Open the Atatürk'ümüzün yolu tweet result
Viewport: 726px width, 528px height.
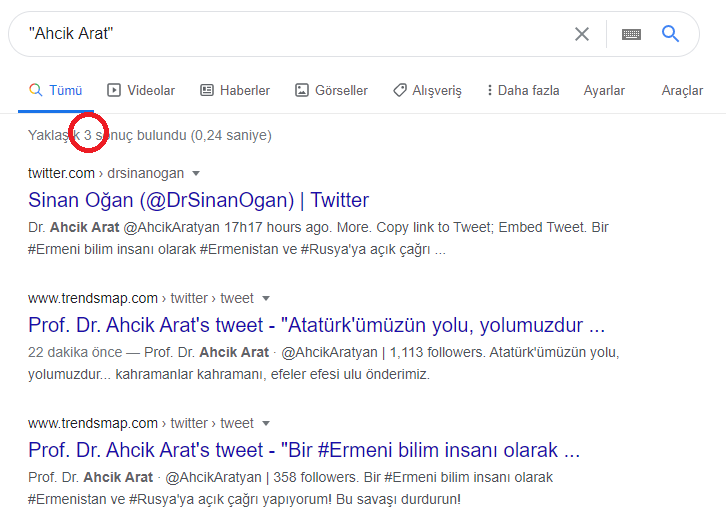[316, 325]
